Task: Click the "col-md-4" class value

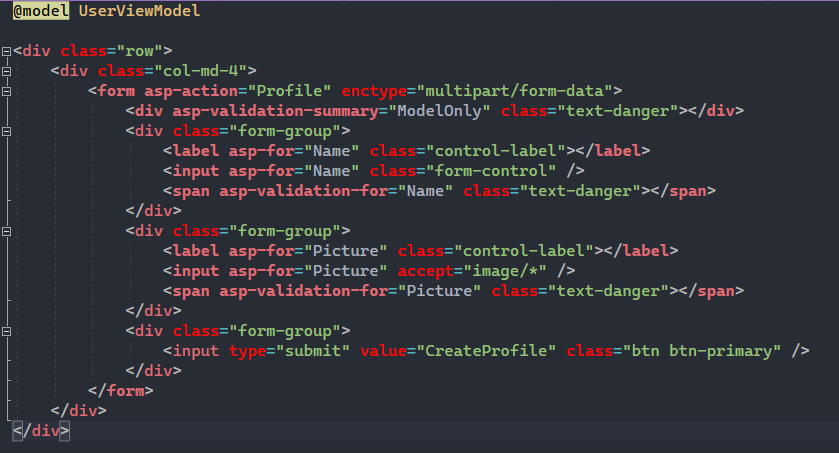Action: tap(201, 71)
